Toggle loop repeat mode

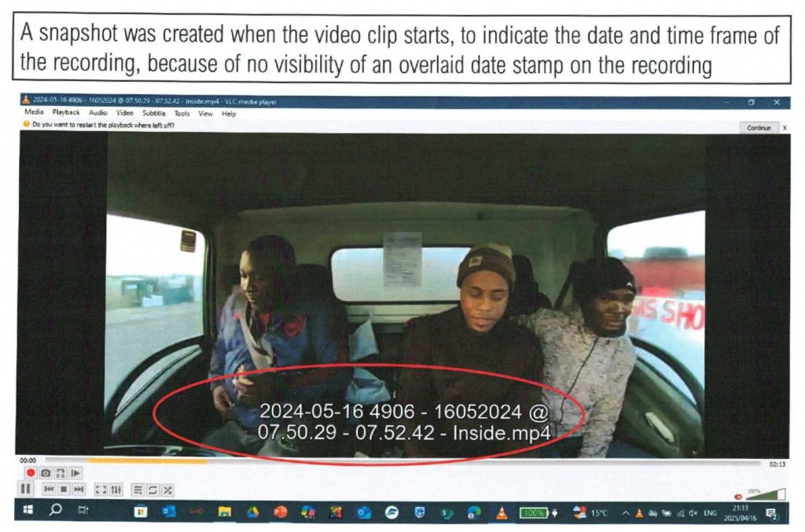click(153, 490)
